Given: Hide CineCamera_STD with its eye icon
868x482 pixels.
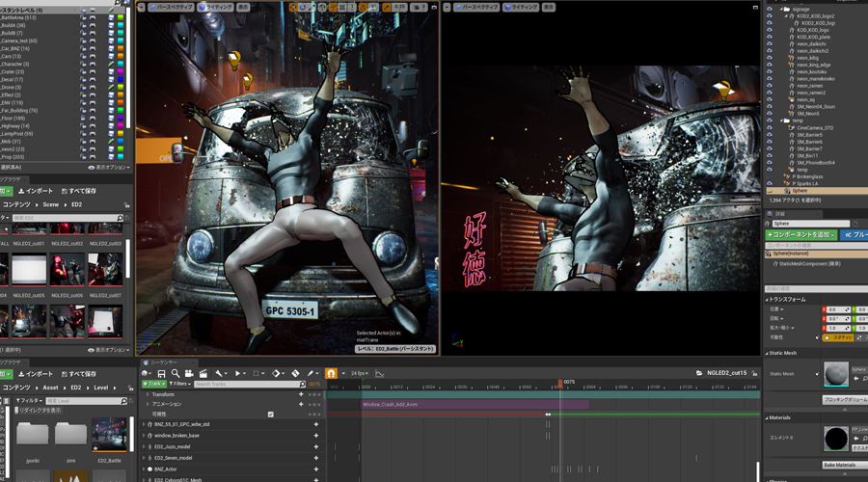Looking at the screenshot, I should [770, 128].
